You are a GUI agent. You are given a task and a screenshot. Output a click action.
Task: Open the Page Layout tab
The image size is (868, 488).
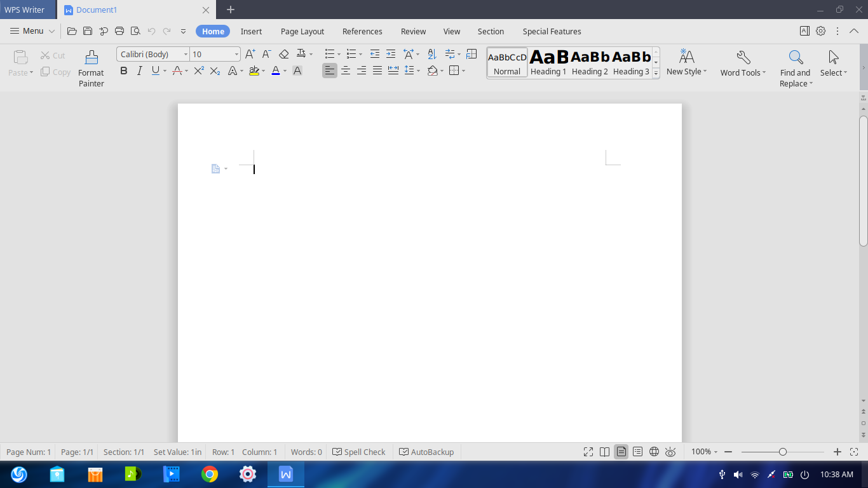click(x=302, y=31)
